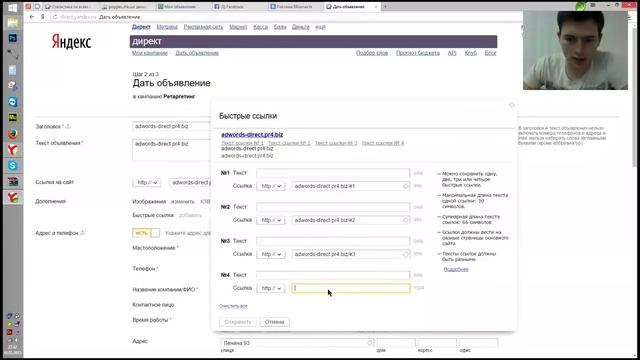Click the дом address field

tap(396, 343)
